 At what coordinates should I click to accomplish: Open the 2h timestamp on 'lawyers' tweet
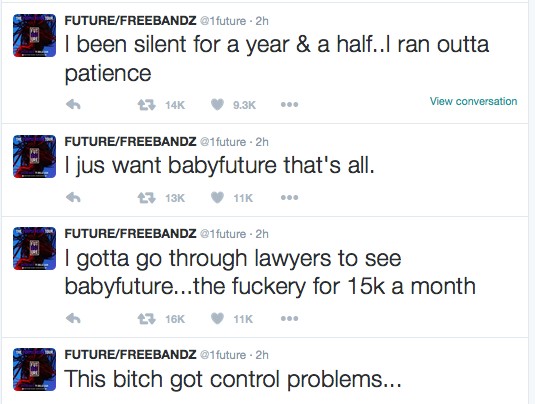tap(262, 234)
